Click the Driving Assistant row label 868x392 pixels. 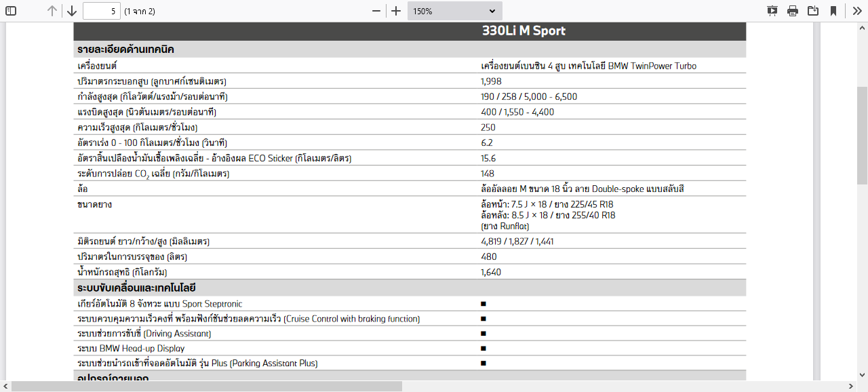144,334
